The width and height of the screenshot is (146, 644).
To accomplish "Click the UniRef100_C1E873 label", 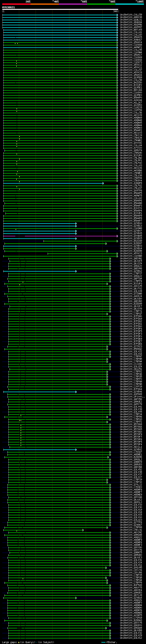I will tap(131, 63).
